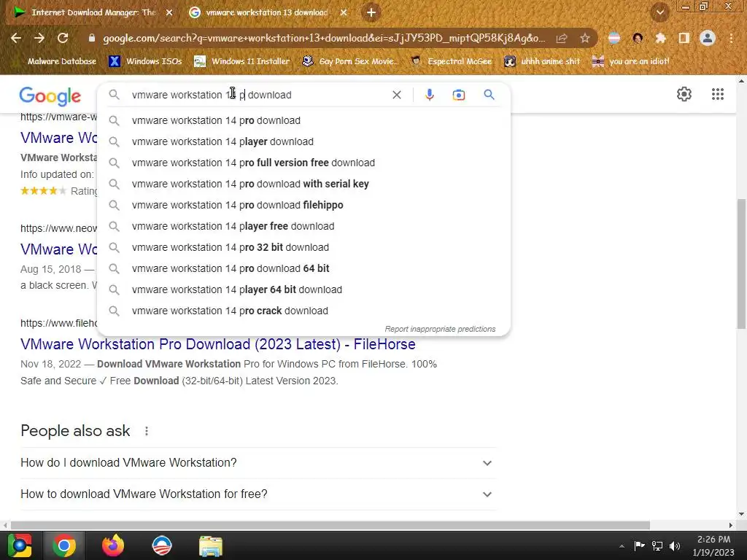The image size is (747, 560).
Task: Close the Internet Download Manager tab
Action: 169,12
